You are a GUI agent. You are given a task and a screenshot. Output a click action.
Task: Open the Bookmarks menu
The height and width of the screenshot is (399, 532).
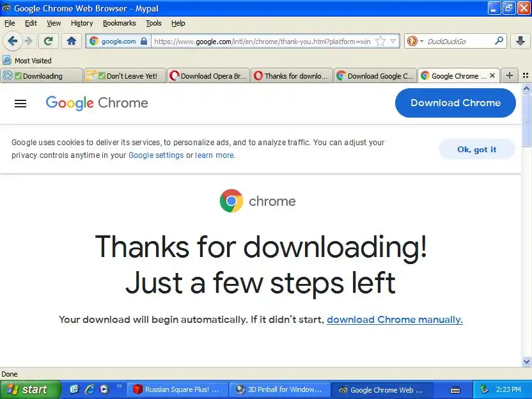click(119, 23)
